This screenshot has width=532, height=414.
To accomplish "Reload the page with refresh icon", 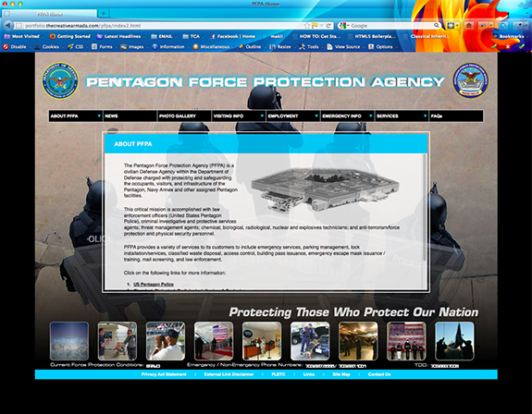I will click(x=328, y=25).
